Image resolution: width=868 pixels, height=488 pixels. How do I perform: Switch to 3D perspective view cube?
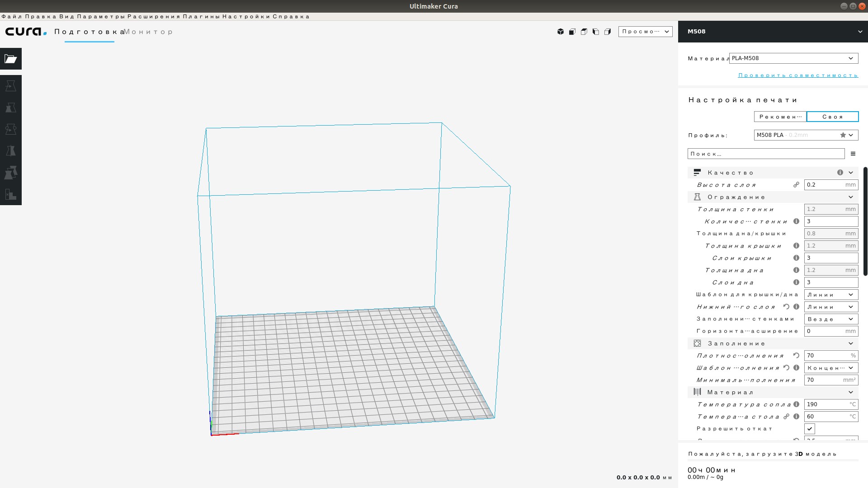coord(561,32)
